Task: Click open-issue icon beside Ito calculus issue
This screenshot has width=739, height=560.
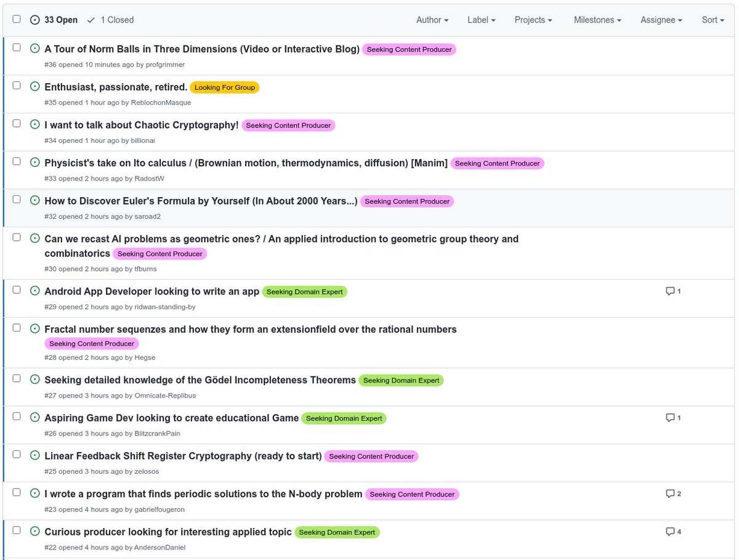Action: [34, 162]
